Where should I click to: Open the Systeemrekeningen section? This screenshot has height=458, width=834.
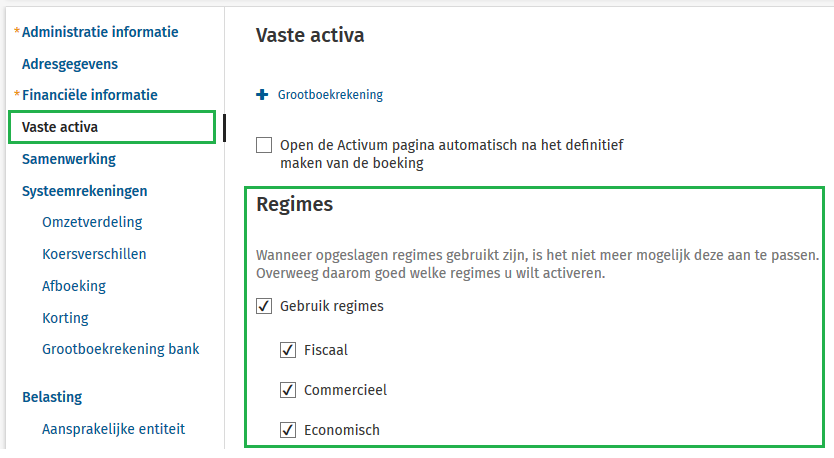85,191
